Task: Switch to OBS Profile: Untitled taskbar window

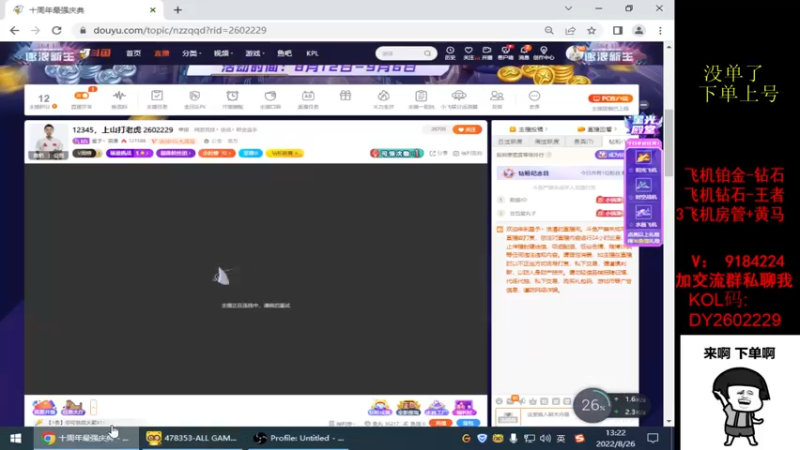Action: coord(300,438)
